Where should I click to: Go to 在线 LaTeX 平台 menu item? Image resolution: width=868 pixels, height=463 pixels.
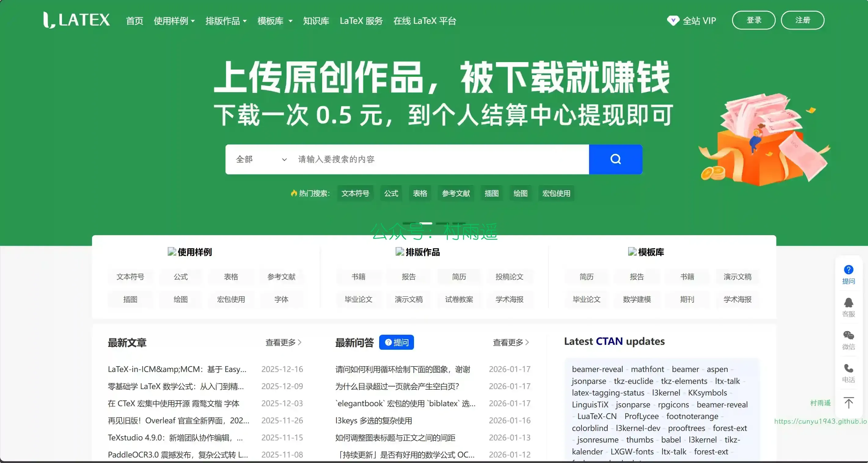[x=425, y=21]
